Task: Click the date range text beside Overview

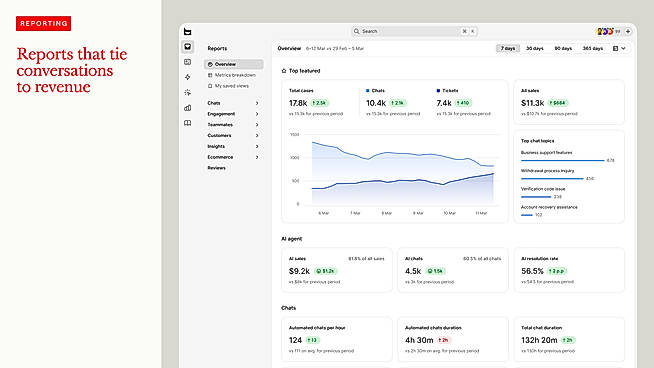Action: pos(335,48)
